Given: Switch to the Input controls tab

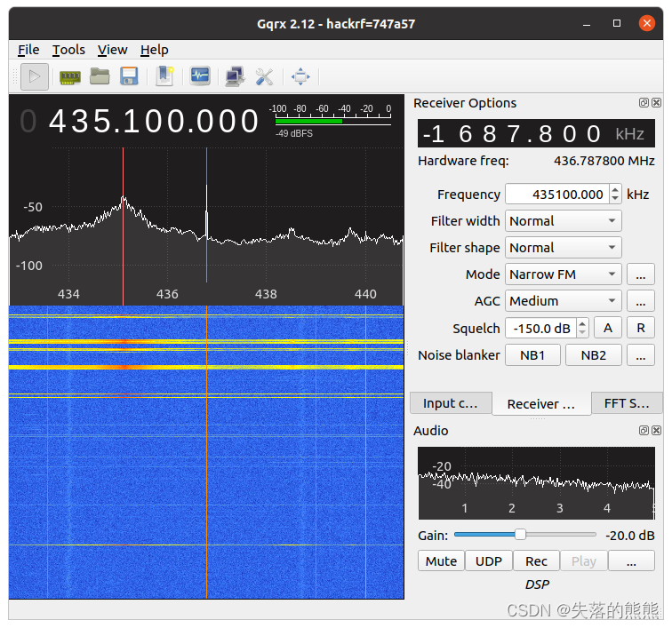Looking at the screenshot, I should click(x=451, y=403).
